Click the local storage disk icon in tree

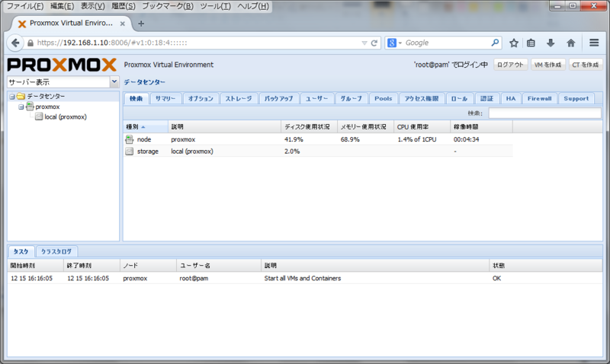click(39, 117)
